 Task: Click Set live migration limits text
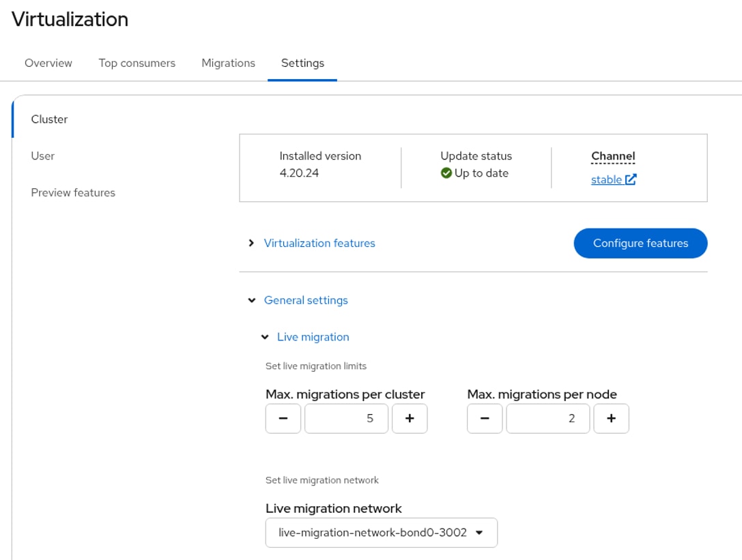click(x=316, y=366)
